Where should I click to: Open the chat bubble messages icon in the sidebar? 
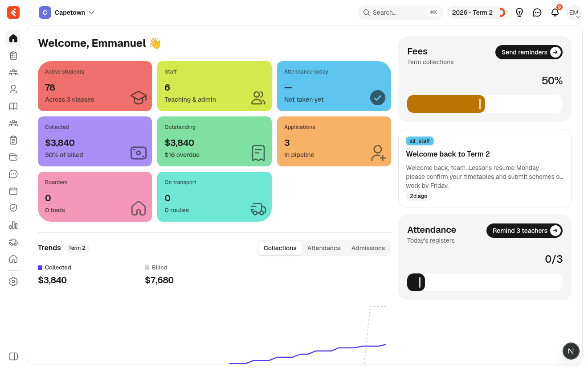pyautogui.click(x=13, y=174)
